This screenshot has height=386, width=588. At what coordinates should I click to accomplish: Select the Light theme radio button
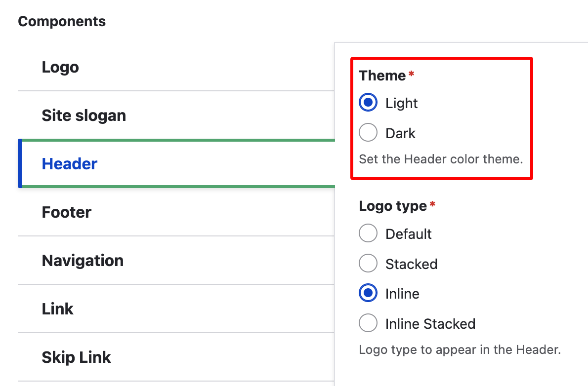tap(368, 103)
